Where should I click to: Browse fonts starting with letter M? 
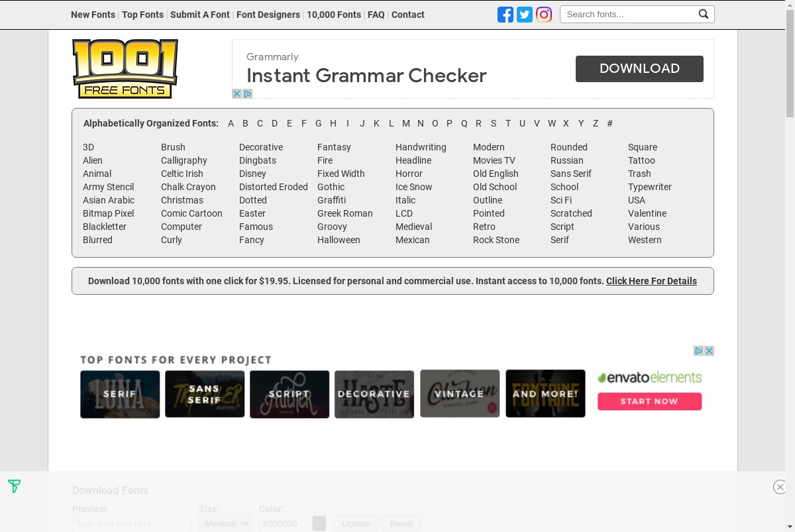click(406, 123)
